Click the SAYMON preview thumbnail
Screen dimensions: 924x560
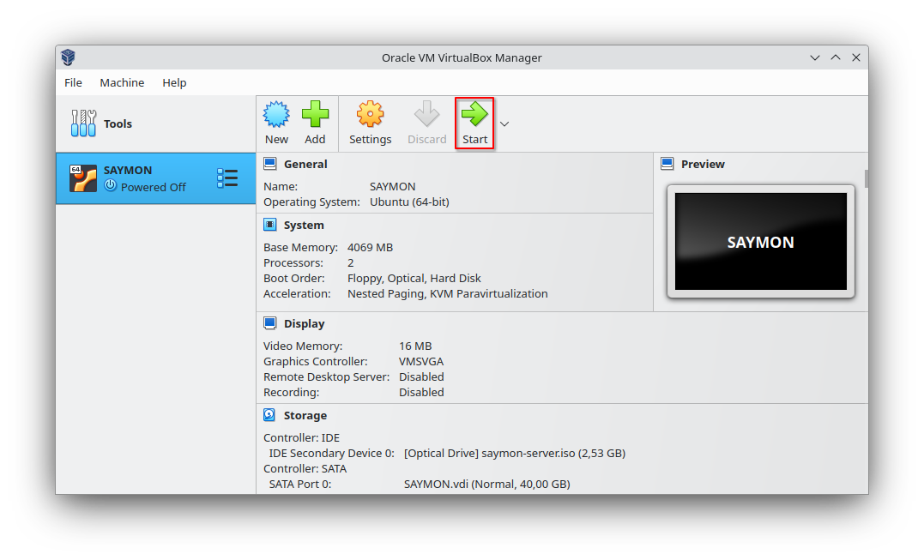pos(761,242)
